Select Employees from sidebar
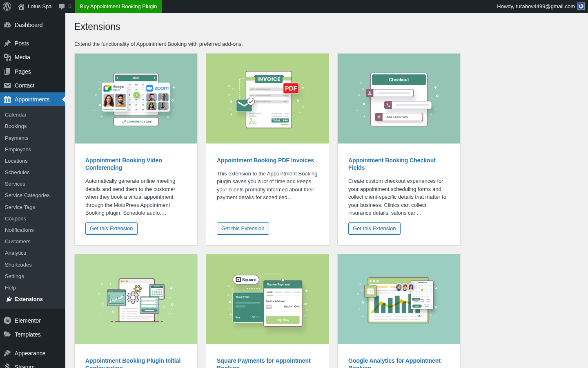Viewport: 588px width, 368px height. pyautogui.click(x=18, y=150)
